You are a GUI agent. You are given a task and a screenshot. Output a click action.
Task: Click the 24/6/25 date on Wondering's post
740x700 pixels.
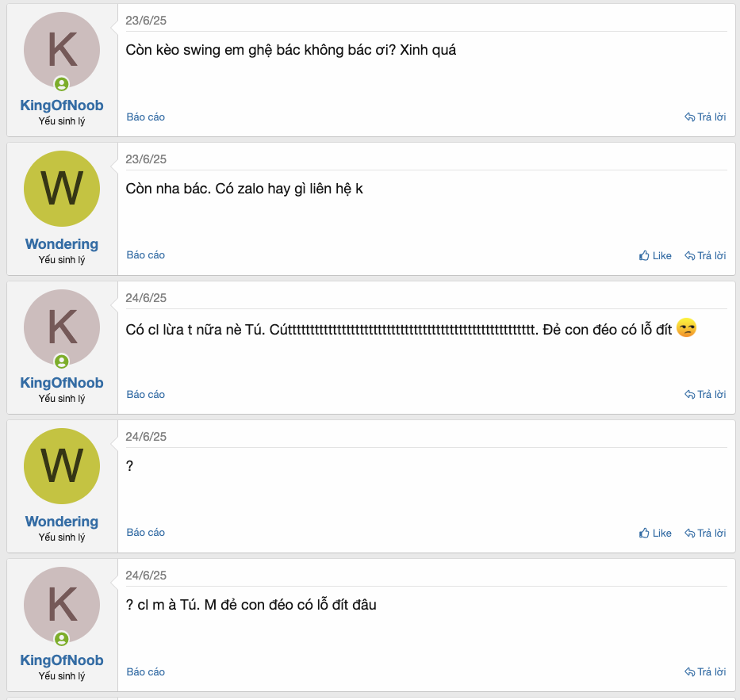pos(146,437)
